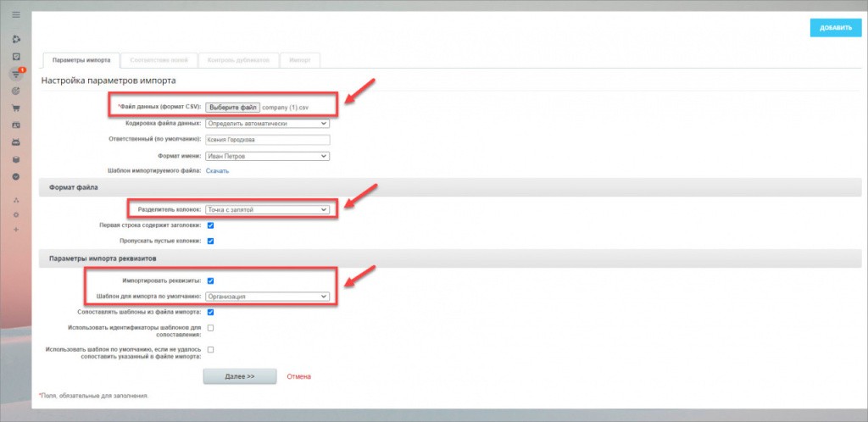868x422 pixels.
Task: Open the shopping cart icon in sidebar
Action: click(x=15, y=108)
